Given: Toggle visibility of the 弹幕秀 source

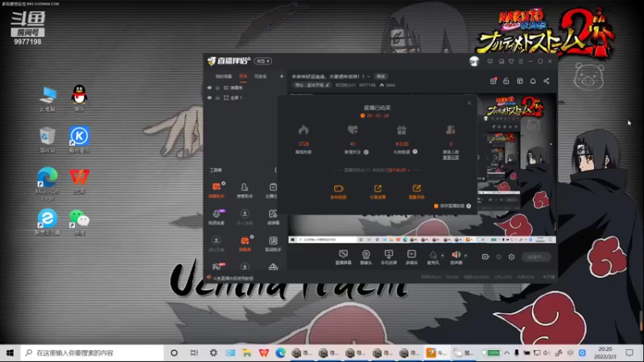Looking at the screenshot, I should [209, 88].
